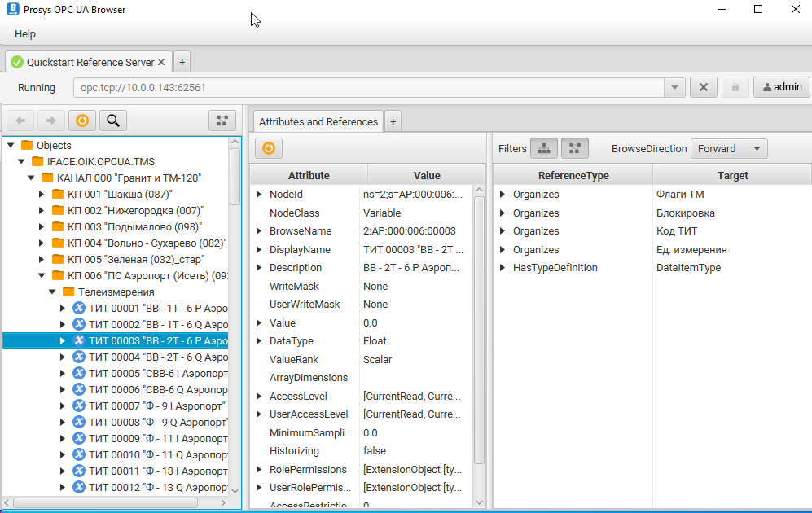Image resolution: width=812 pixels, height=513 pixels.
Task: Click the lock security icon button
Action: [735, 87]
